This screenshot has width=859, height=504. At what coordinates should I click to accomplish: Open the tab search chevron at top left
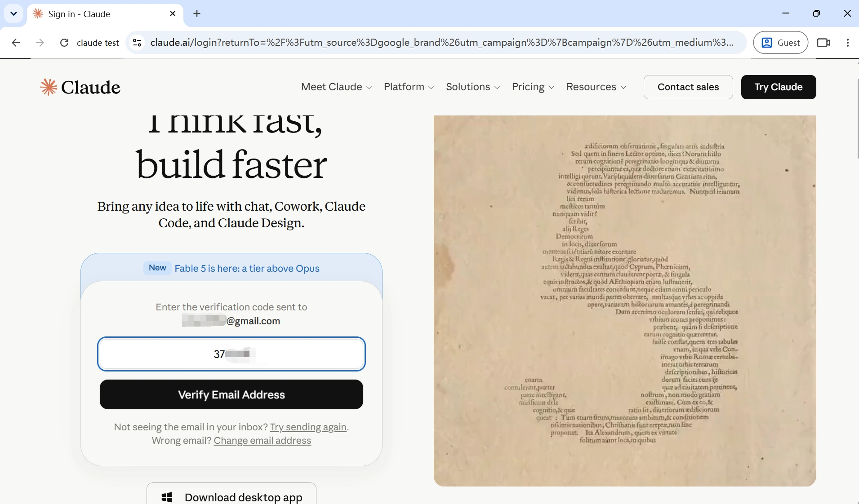13,13
